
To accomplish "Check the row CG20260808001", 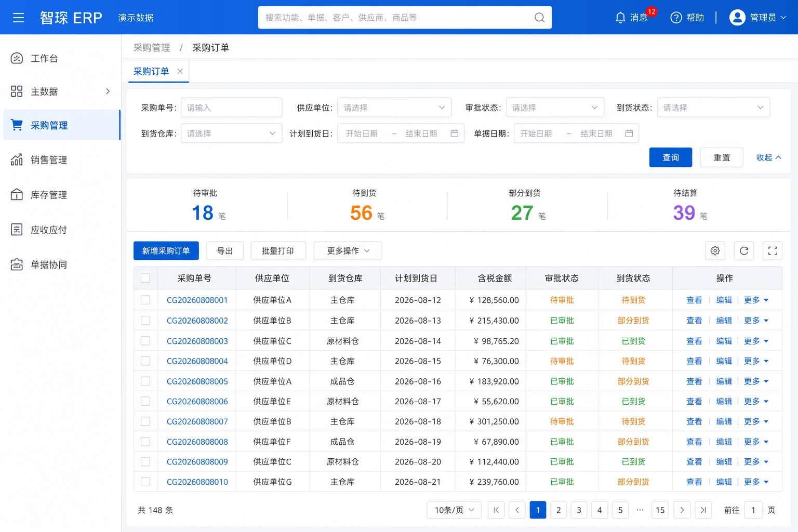I will coord(145,300).
